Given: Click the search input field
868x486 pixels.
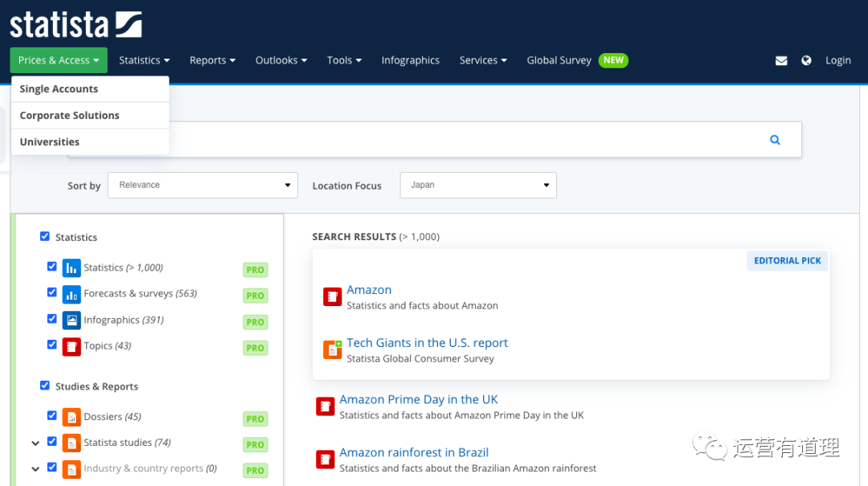Looking at the screenshot, I should (435, 140).
